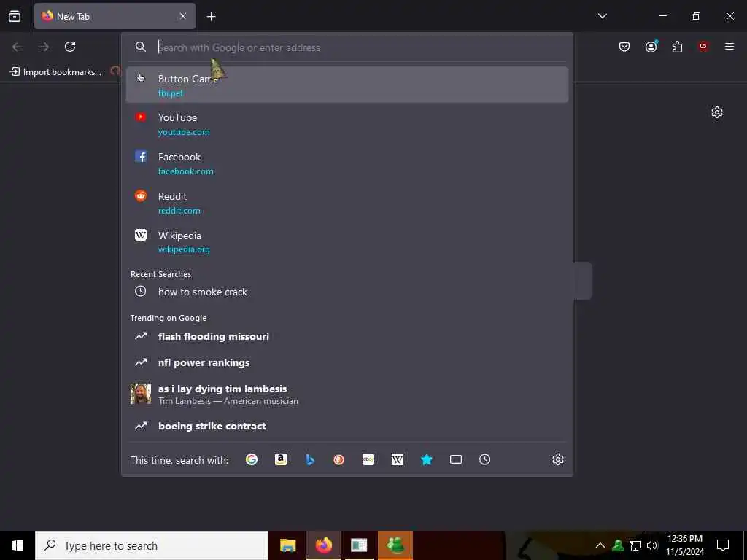Viewport: 747px width, 560px height.
Task: Click green user tray icon
Action: tap(618, 545)
